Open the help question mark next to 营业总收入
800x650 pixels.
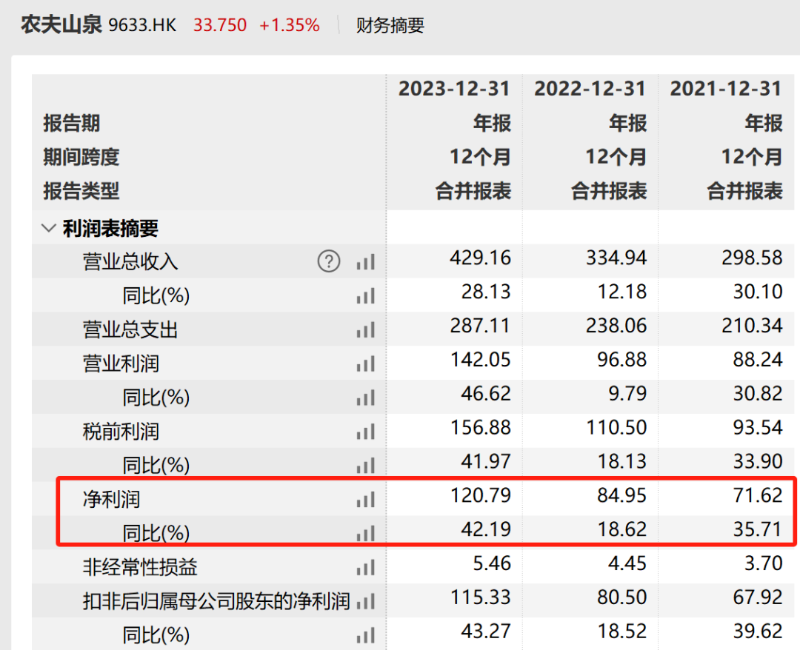coord(329,261)
